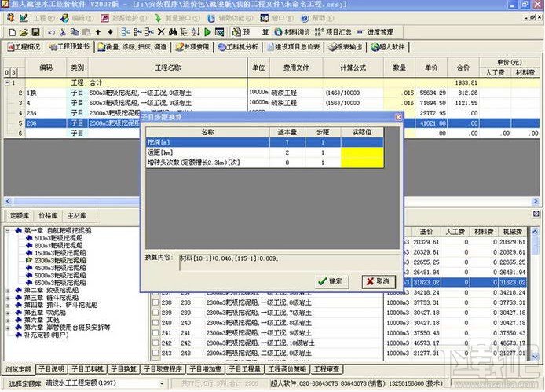Open the 辅助功能 menu
545x392 pixels.
(230, 18)
